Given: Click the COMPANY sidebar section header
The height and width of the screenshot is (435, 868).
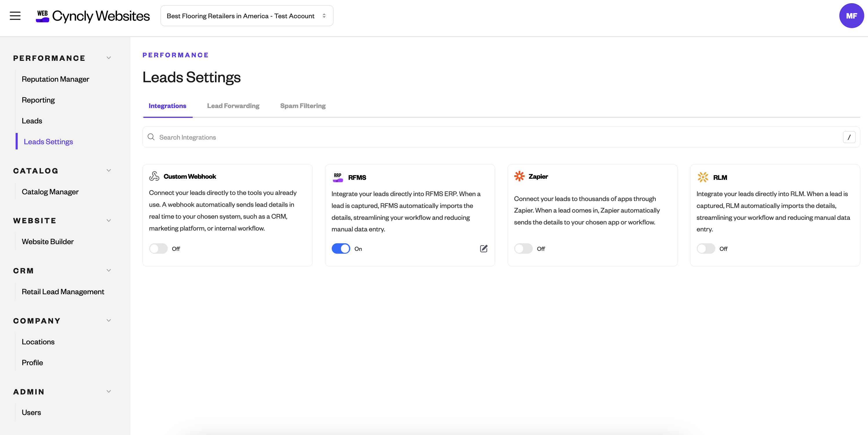Looking at the screenshot, I should [37, 321].
